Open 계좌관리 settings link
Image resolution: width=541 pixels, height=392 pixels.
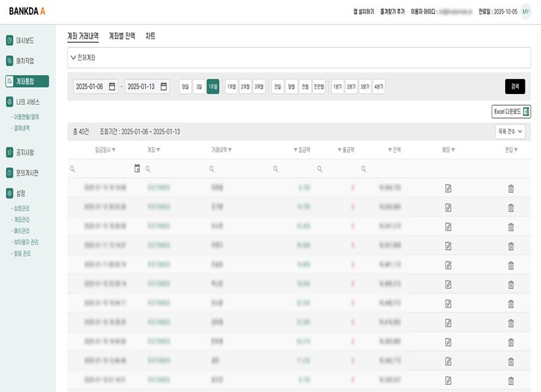click(21, 220)
